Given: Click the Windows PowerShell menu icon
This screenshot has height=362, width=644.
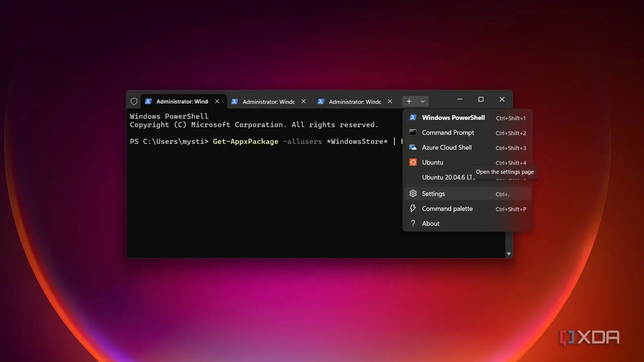Looking at the screenshot, I should [x=413, y=117].
